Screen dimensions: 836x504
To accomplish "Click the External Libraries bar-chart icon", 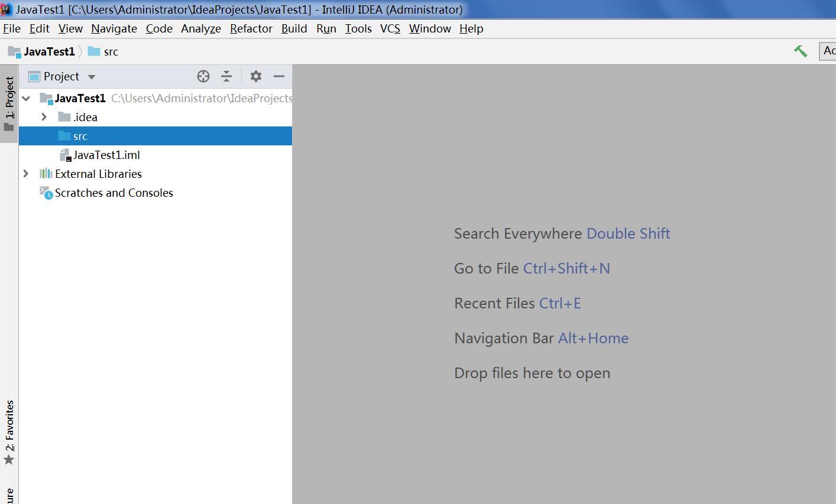I will click(46, 174).
